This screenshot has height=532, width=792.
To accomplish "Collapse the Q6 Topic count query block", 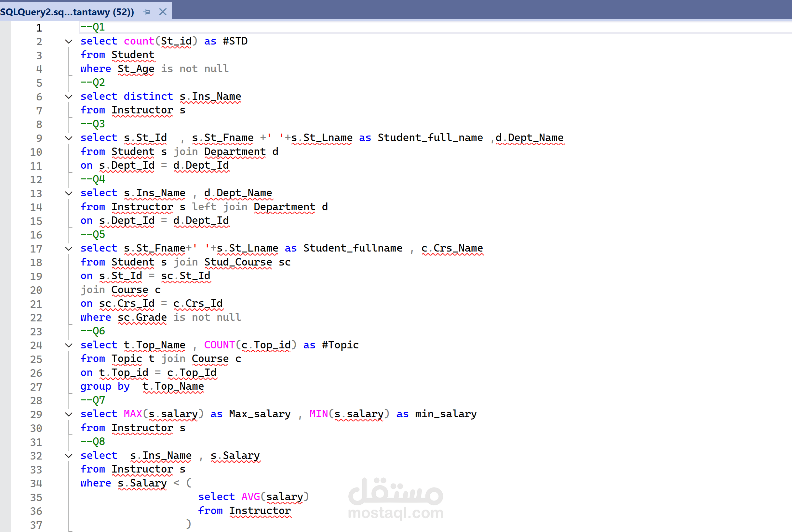I will (x=69, y=345).
